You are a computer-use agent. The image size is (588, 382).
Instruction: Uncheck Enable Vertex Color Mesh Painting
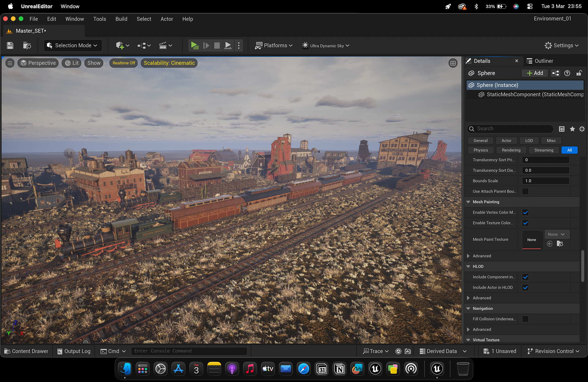[526, 212]
